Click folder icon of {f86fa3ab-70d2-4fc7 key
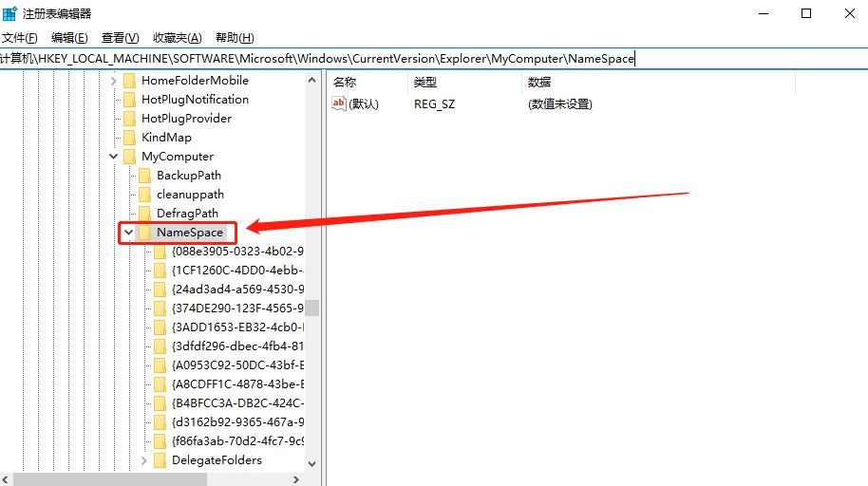This screenshot has width=868, height=486. [x=160, y=441]
